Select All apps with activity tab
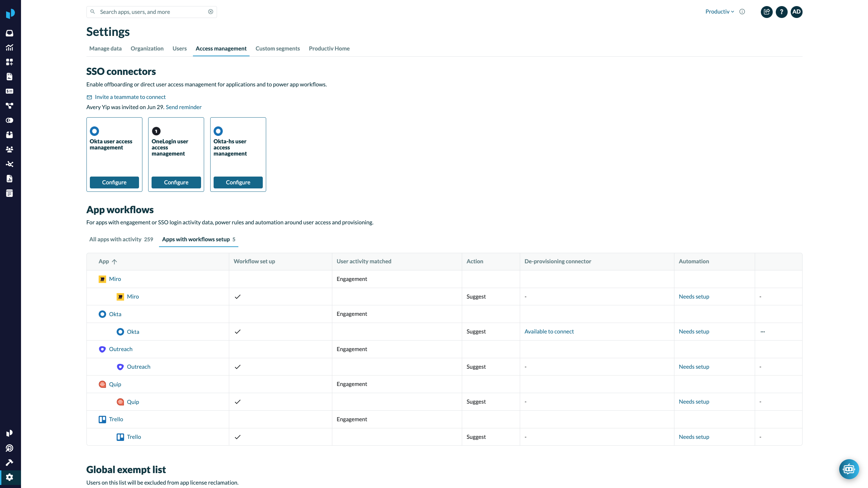Screen dimensions: 868x488 pos(121,239)
